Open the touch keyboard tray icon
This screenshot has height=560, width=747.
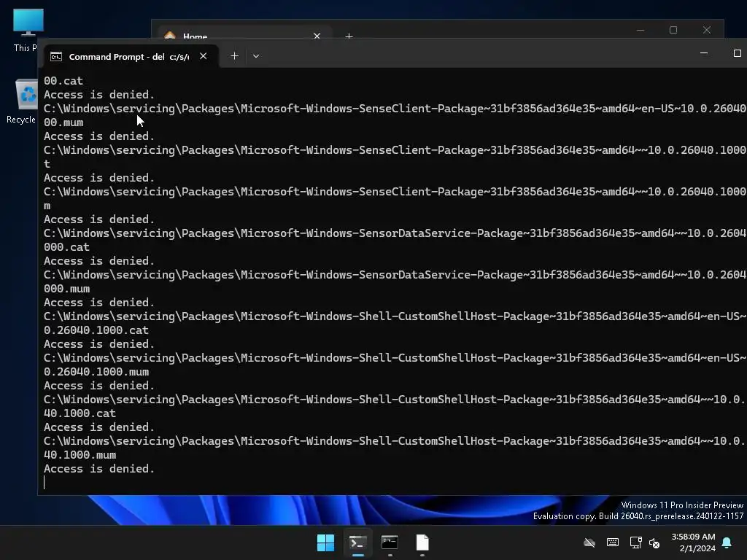point(613,542)
